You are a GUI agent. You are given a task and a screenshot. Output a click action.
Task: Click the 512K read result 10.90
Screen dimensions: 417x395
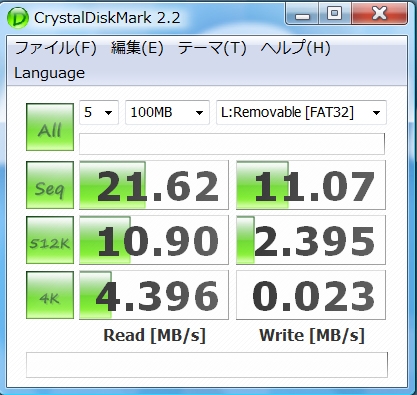point(154,240)
